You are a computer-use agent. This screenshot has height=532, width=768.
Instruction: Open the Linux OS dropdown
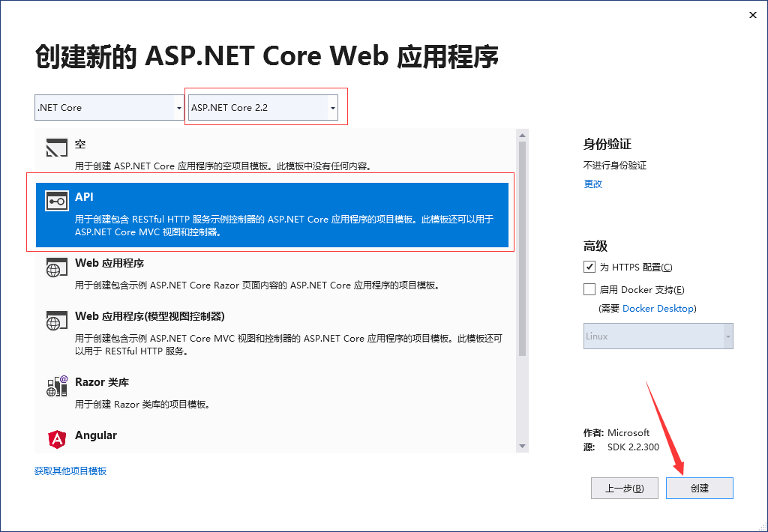pyautogui.click(x=658, y=336)
